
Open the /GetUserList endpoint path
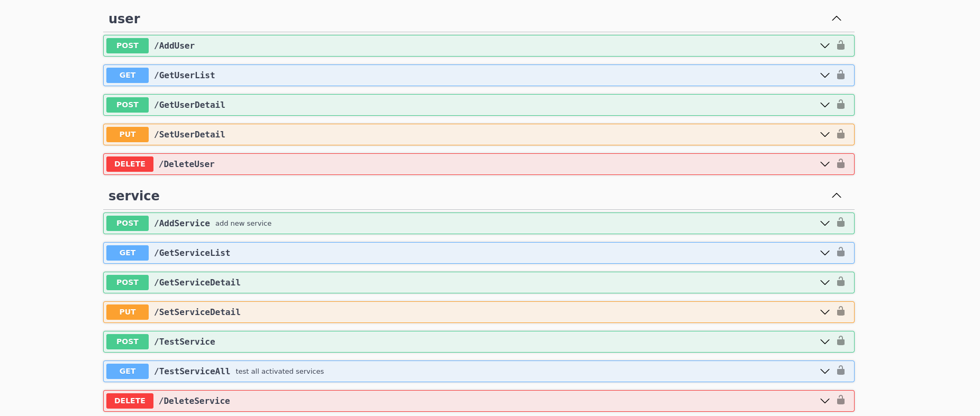click(185, 76)
